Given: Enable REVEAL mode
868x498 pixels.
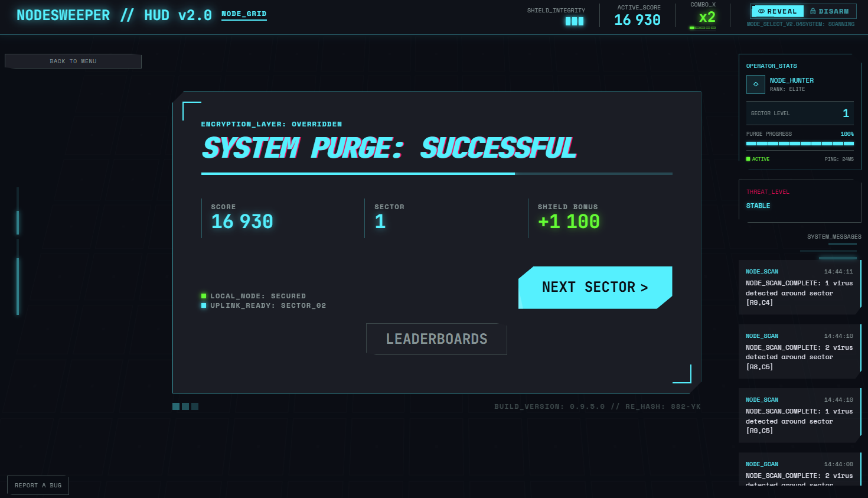Looking at the screenshot, I should tap(777, 11).
